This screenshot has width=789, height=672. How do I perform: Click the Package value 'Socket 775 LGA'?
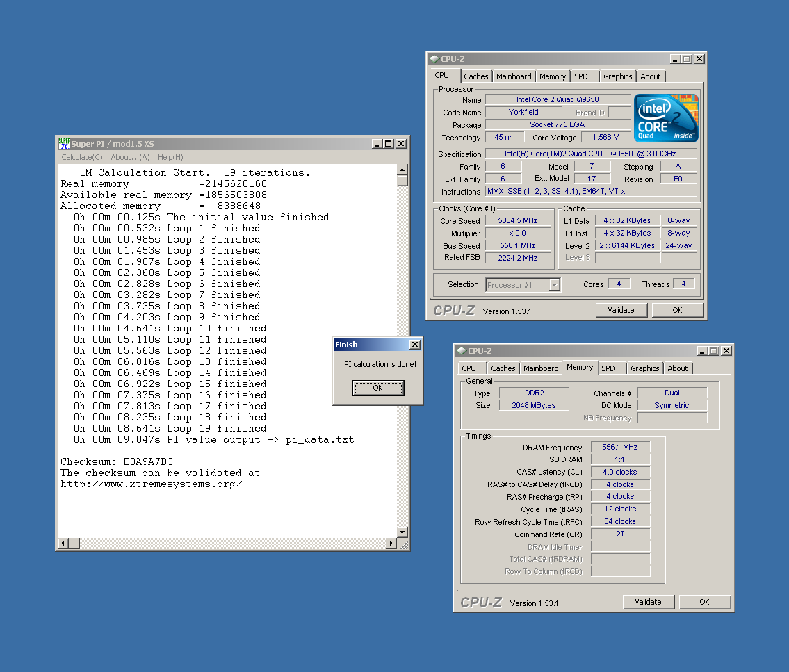(558, 125)
